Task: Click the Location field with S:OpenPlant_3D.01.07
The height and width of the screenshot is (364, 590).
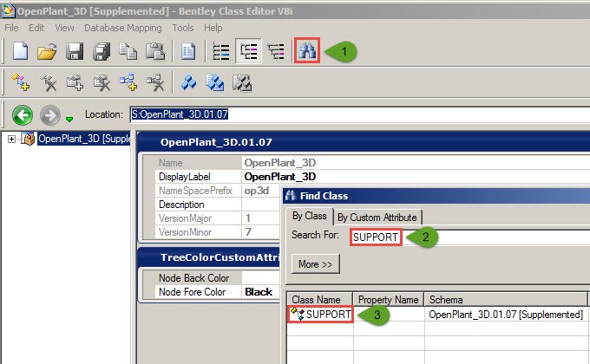Action: [x=360, y=114]
